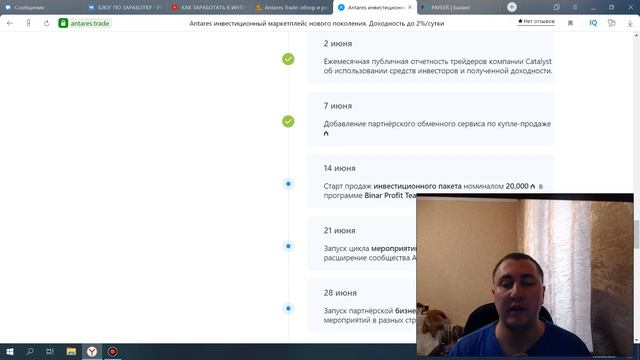
Task: Click the page vertical scrollbar thumb
Action: [636, 234]
